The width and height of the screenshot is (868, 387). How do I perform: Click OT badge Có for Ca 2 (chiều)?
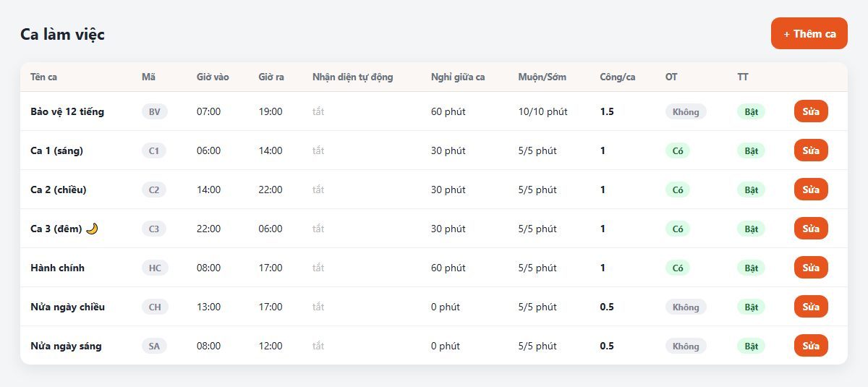tap(678, 190)
